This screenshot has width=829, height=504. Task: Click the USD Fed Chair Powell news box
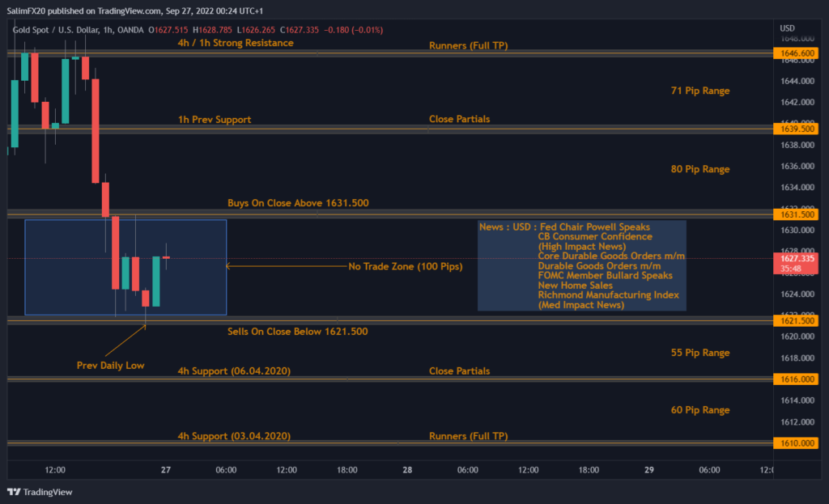click(581, 265)
